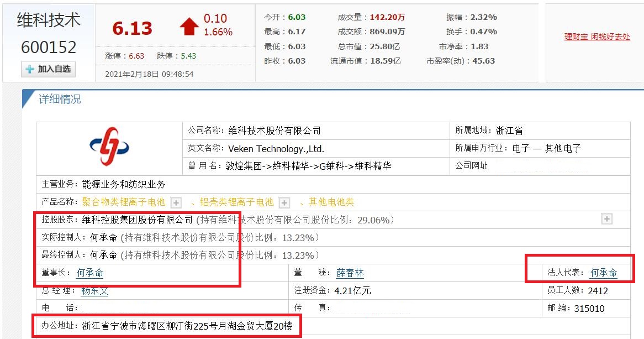Click the 曾用名 former names text
The image size is (644, 339).
tap(308, 166)
